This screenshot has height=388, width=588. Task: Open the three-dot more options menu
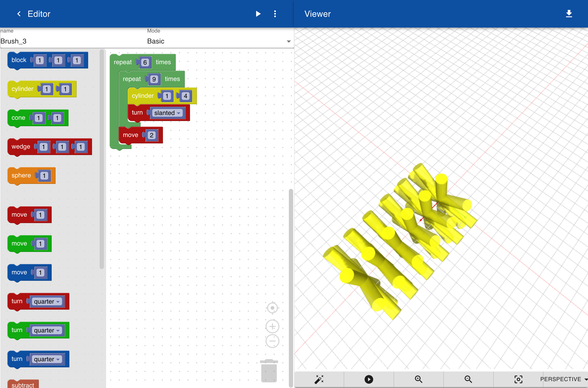point(275,14)
